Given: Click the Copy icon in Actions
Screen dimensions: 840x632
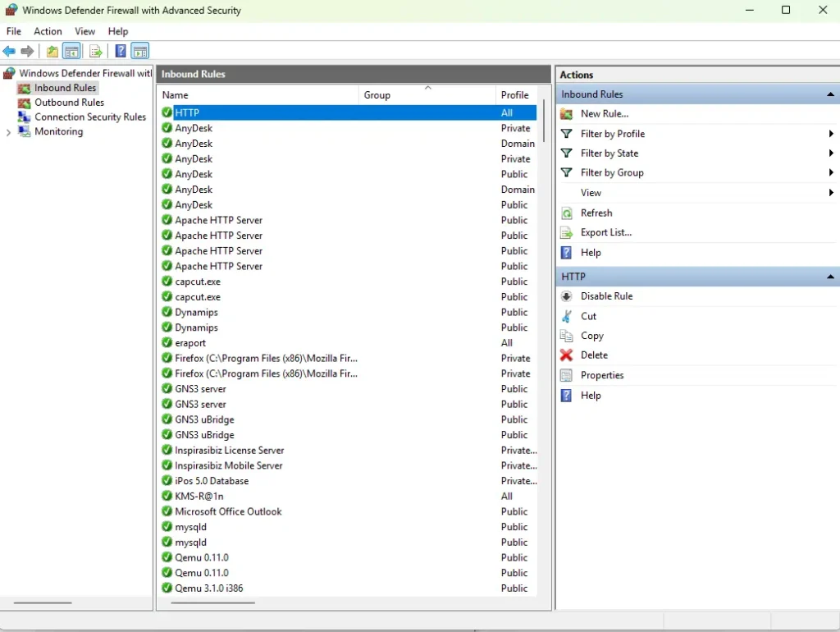Looking at the screenshot, I should pyautogui.click(x=566, y=336).
